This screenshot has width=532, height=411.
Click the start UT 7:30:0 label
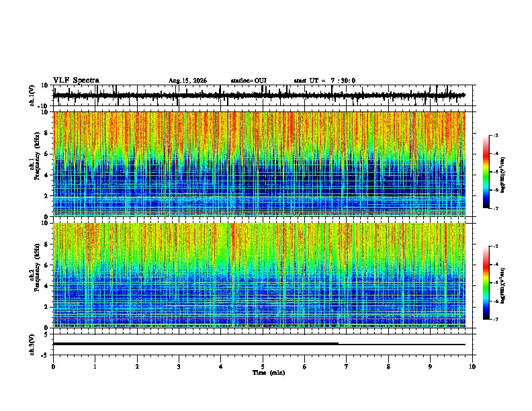pyautogui.click(x=324, y=81)
